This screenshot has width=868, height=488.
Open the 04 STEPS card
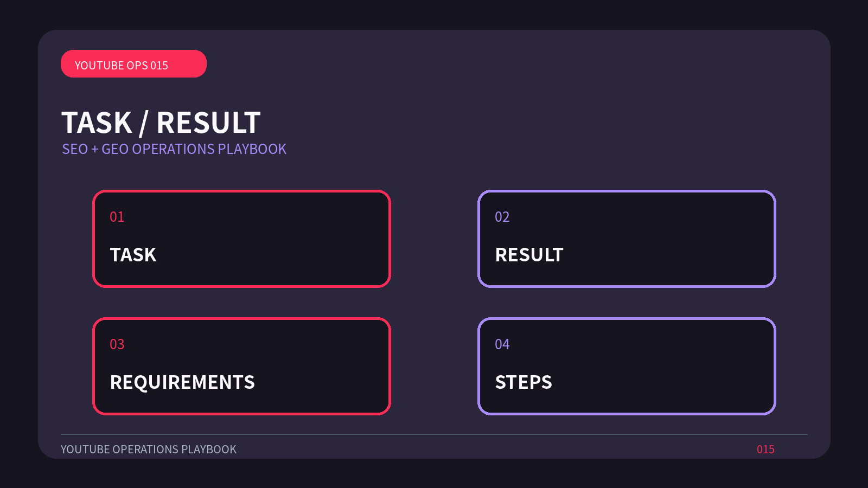(627, 366)
